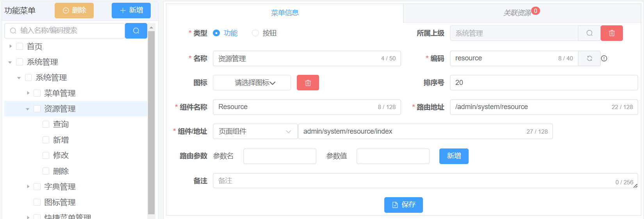Click the 组件名称 input containing Resource
This screenshot has width=644, height=219.
[307, 107]
